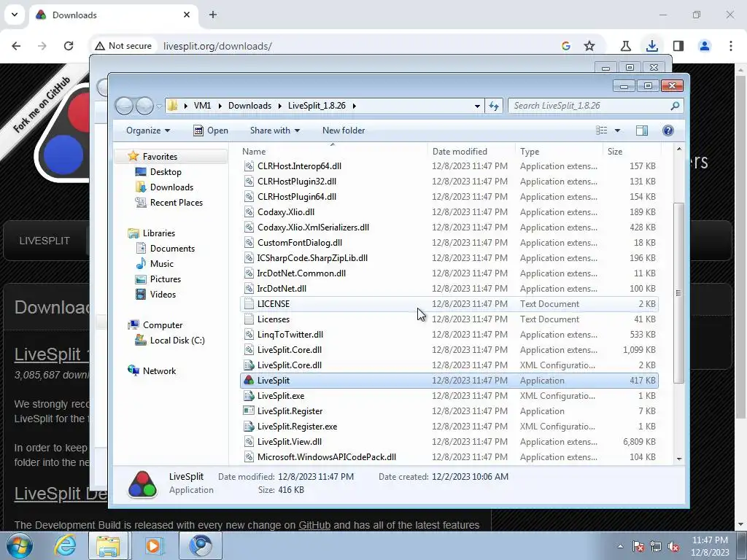Click Downloads in the breadcrumb path
This screenshot has width=747, height=560.
(x=249, y=106)
